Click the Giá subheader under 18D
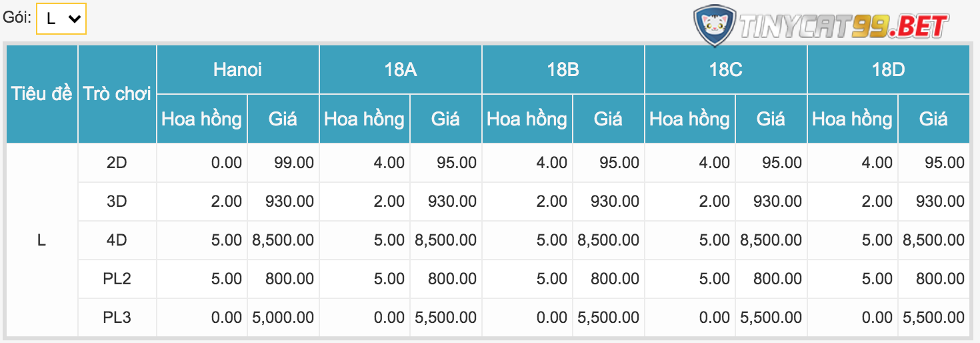The height and width of the screenshot is (343, 980). (x=933, y=119)
